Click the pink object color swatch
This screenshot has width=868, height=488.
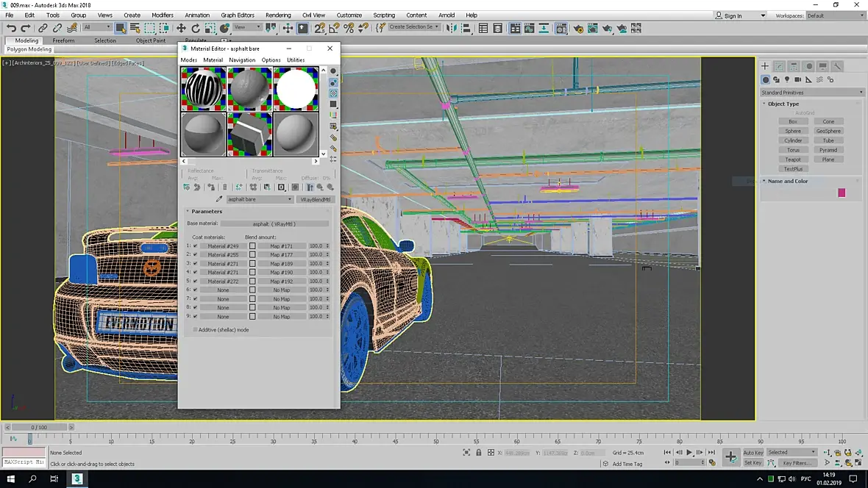(x=842, y=193)
